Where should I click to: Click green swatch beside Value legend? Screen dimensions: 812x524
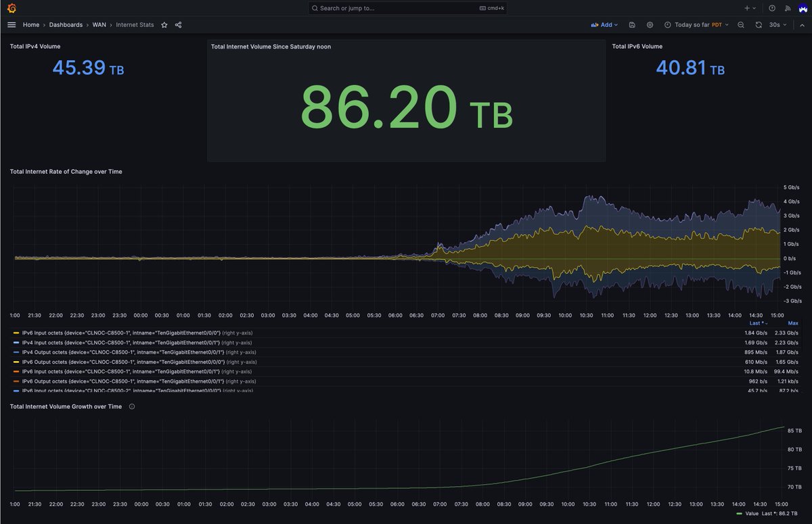click(739, 514)
